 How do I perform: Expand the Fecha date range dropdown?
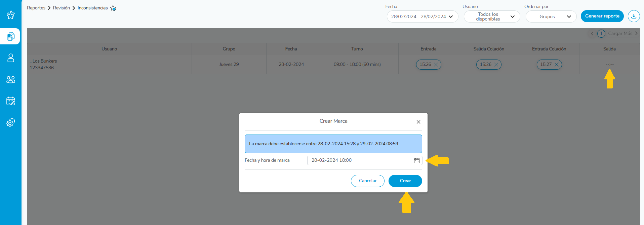tap(422, 16)
